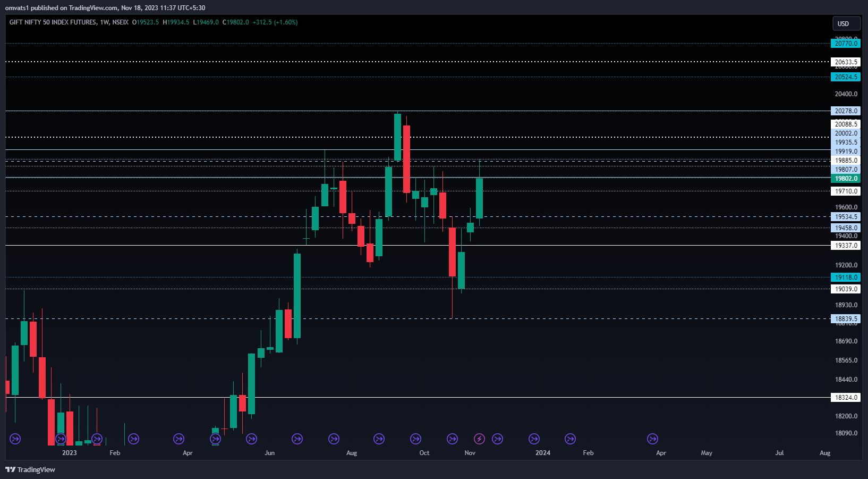Image resolution: width=868 pixels, height=479 pixels.
Task: Click the 19458.0 price label
Action: click(x=846, y=228)
